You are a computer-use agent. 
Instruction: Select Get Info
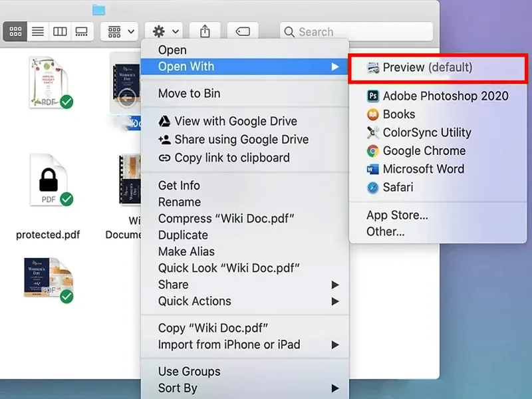(245, 186)
